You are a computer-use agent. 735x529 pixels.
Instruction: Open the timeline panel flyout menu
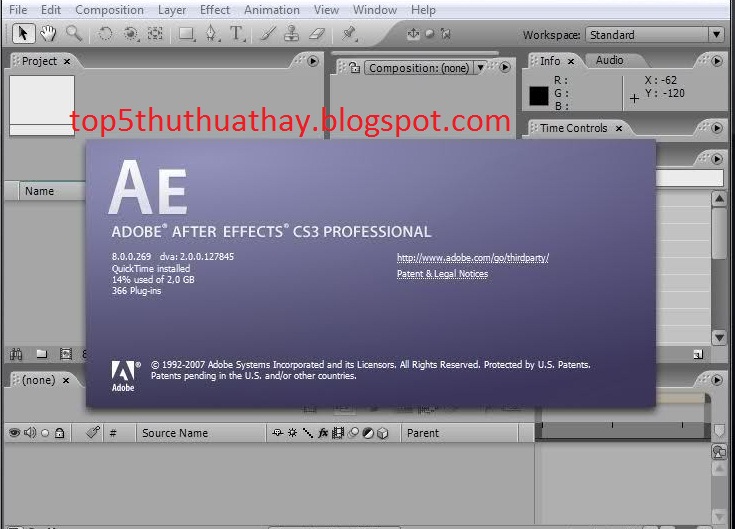717,380
